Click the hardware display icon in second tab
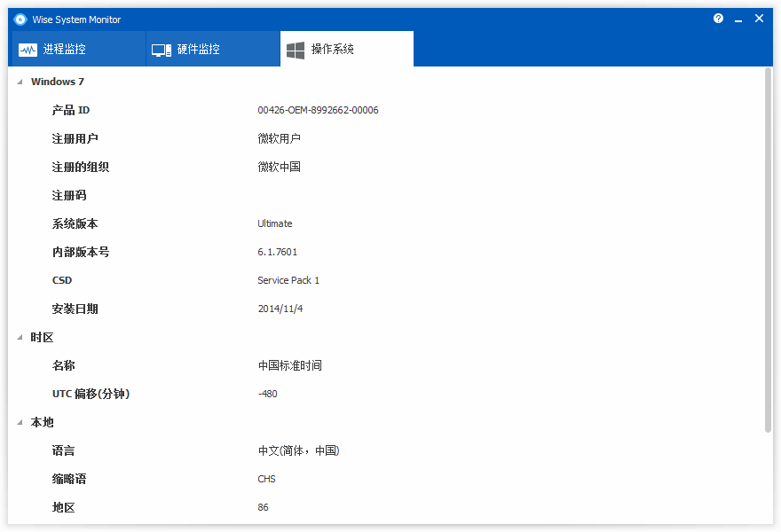 coord(162,49)
